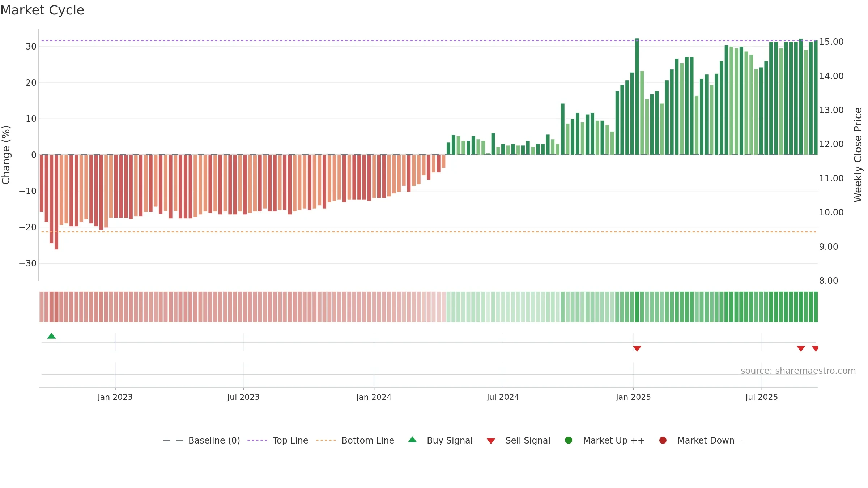Click the Market Cycle chart title
868x488 pixels.
pyautogui.click(x=42, y=10)
